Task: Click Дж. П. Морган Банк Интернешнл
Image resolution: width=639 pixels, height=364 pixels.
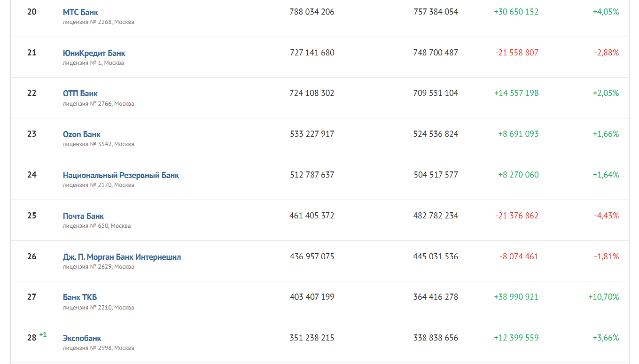Action: click(x=122, y=257)
